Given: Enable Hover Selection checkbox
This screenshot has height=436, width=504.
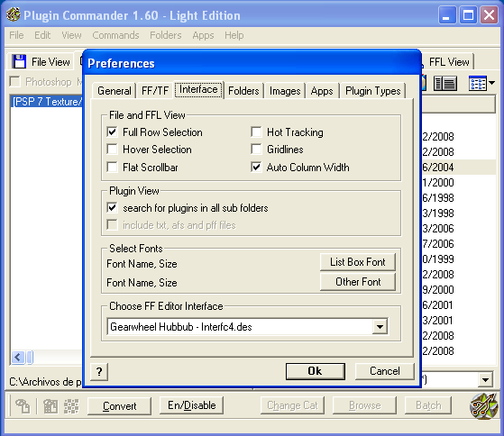Looking at the screenshot, I should [112, 150].
